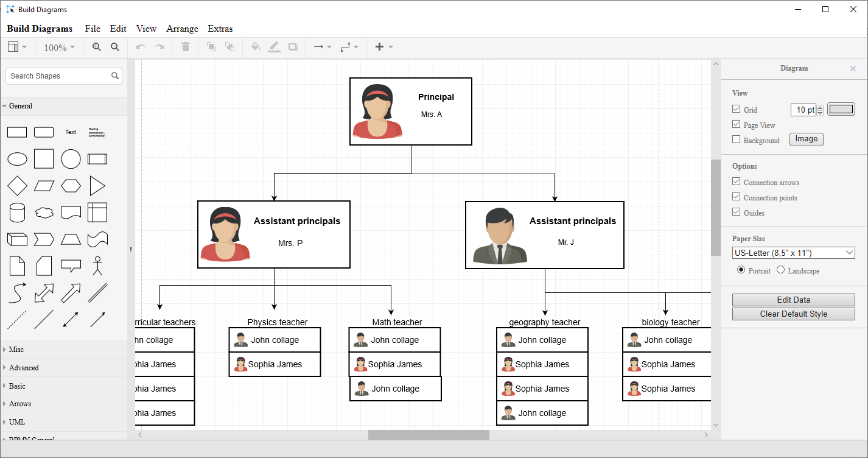Select the Cloud shape
This screenshot has height=458, width=868.
tap(44, 213)
